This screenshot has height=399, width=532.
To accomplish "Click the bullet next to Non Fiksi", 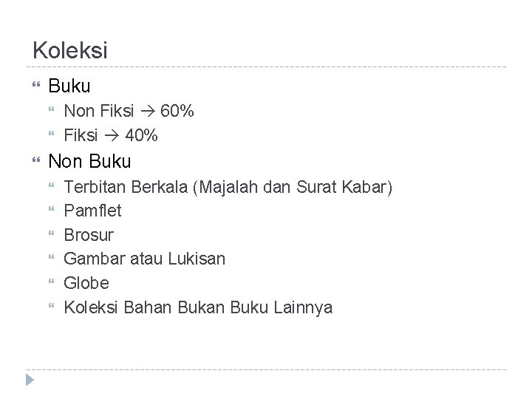I will coord(51,109).
